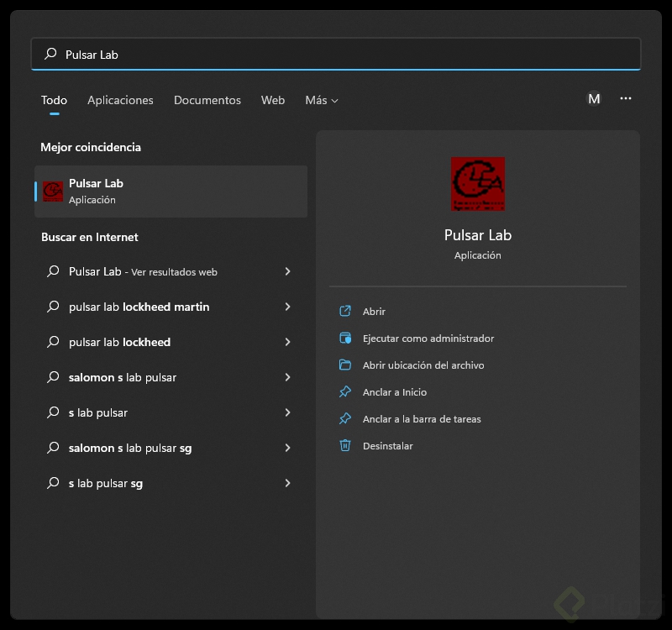This screenshot has width=672, height=630.
Task: Expand chevron for 'salomon s lab pulsar'
Action: 287,377
